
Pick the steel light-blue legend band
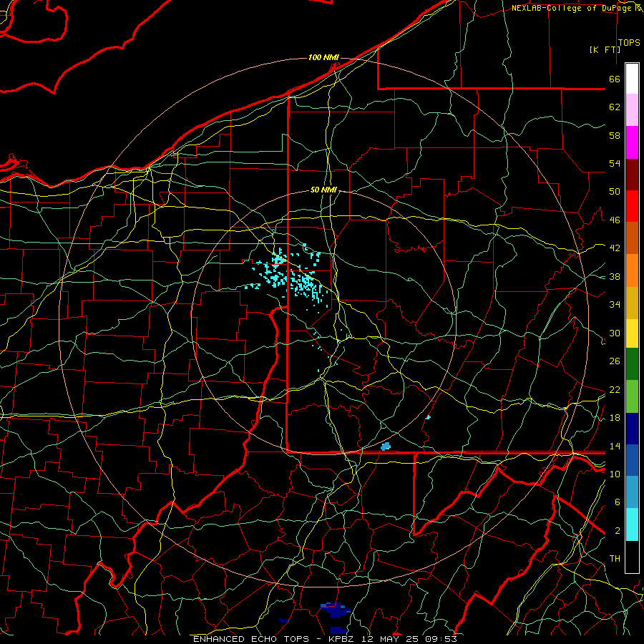point(632,492)
